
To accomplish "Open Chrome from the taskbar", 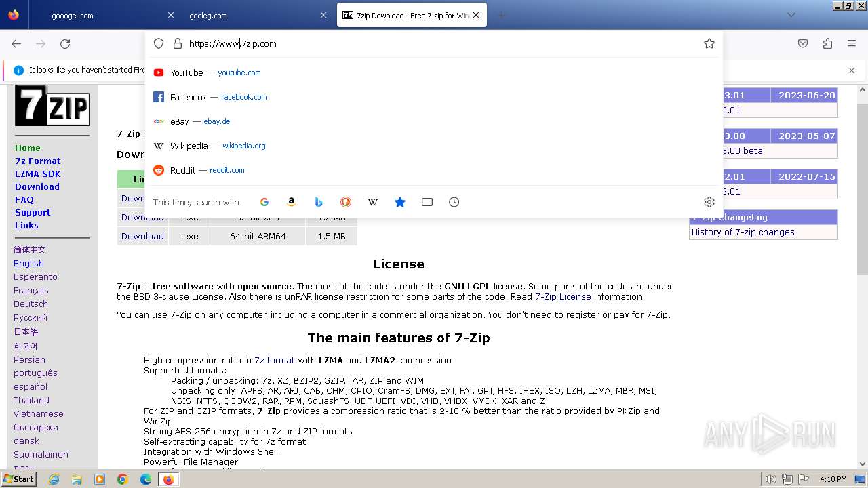I will coord(123,479).
